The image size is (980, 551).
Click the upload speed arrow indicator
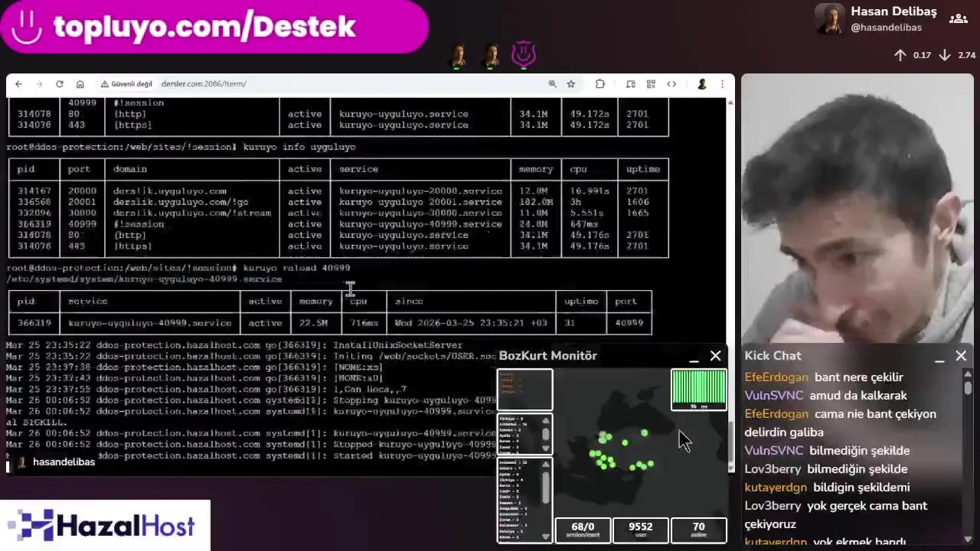click(x=900, y=55)
